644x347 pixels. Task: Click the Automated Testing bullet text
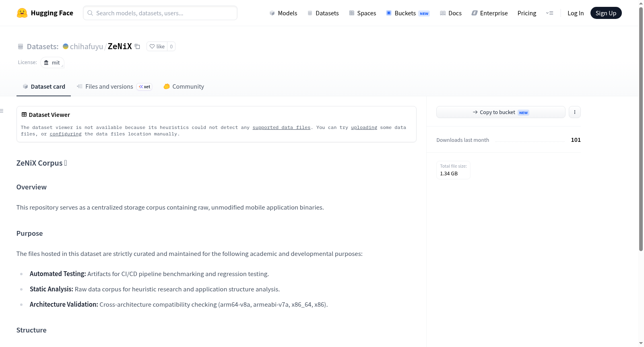pyautogui.click(x=149, y=274)
